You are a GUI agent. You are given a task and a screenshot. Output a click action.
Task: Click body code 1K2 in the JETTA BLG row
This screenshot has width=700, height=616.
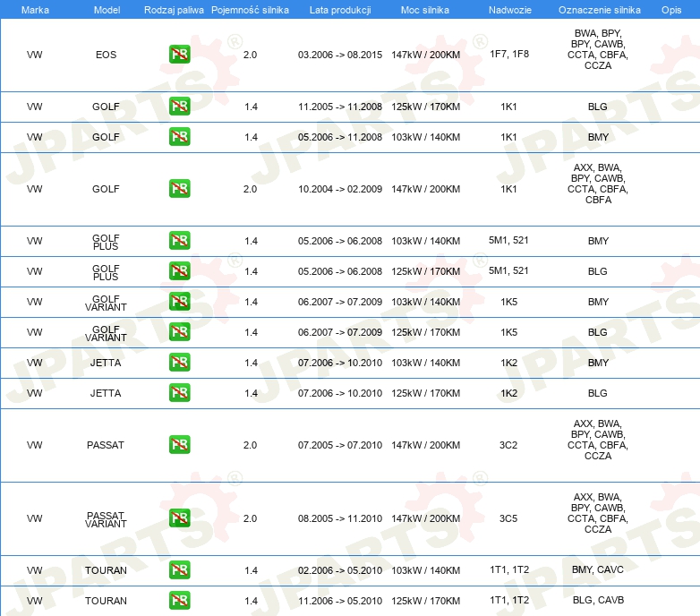[x=509, y=393]
